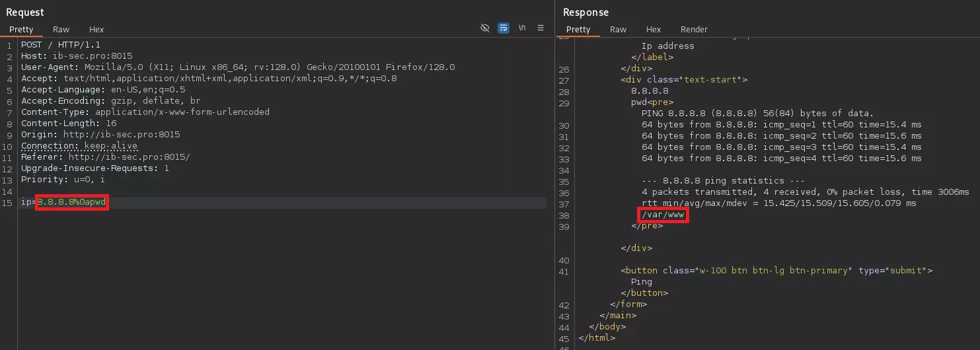980x350 pixels.
Task: Select the Request Pretty tab
Action: click(21, 30)
